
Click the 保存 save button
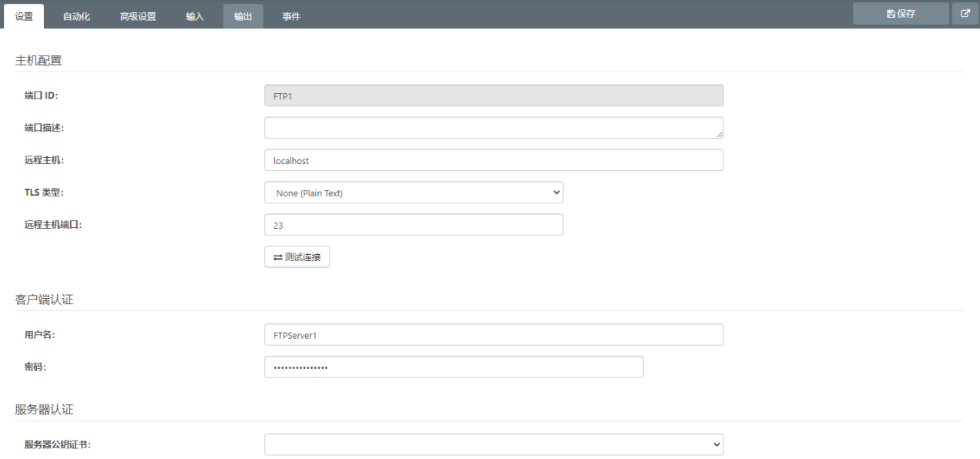coord(901,14)
